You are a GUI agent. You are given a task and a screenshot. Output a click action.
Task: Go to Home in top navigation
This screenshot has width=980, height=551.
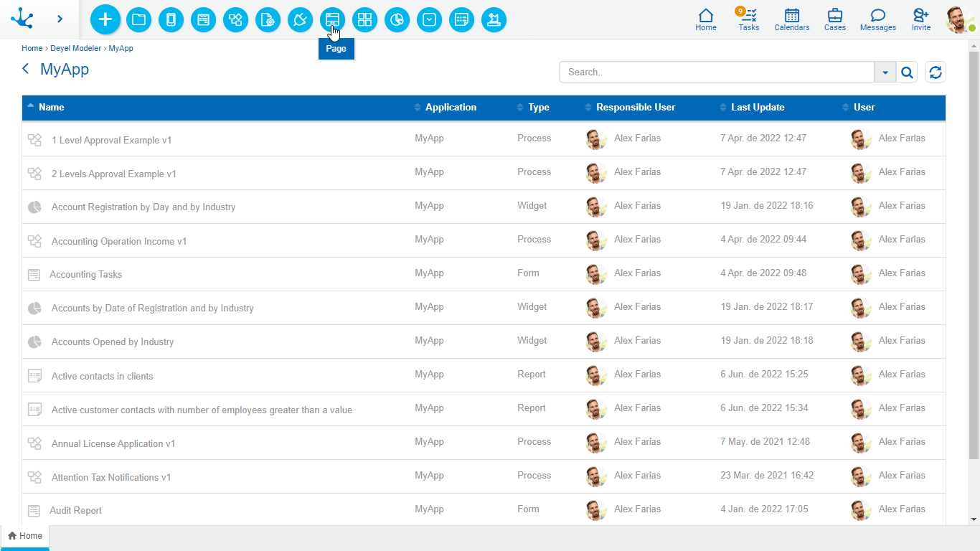(x=706, y=19)
